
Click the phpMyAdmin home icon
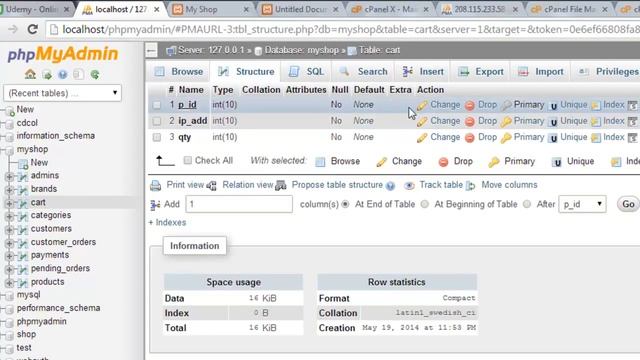coord(30,74)
